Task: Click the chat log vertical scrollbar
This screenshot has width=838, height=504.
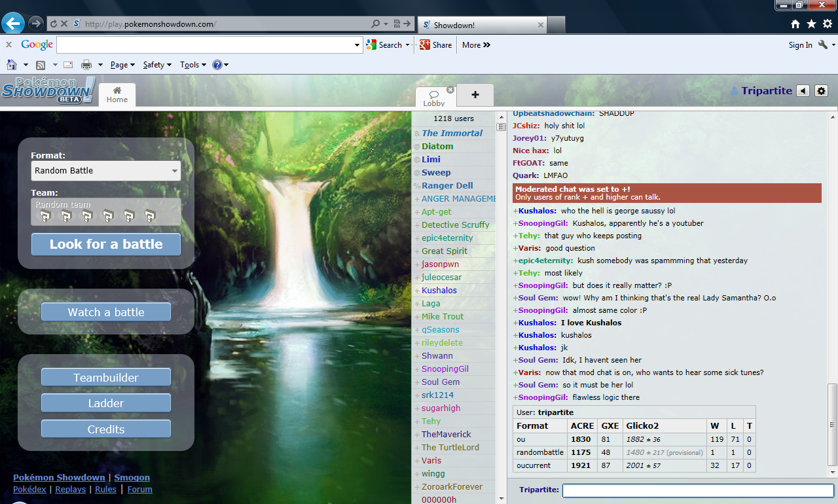Action: (832, 425)
